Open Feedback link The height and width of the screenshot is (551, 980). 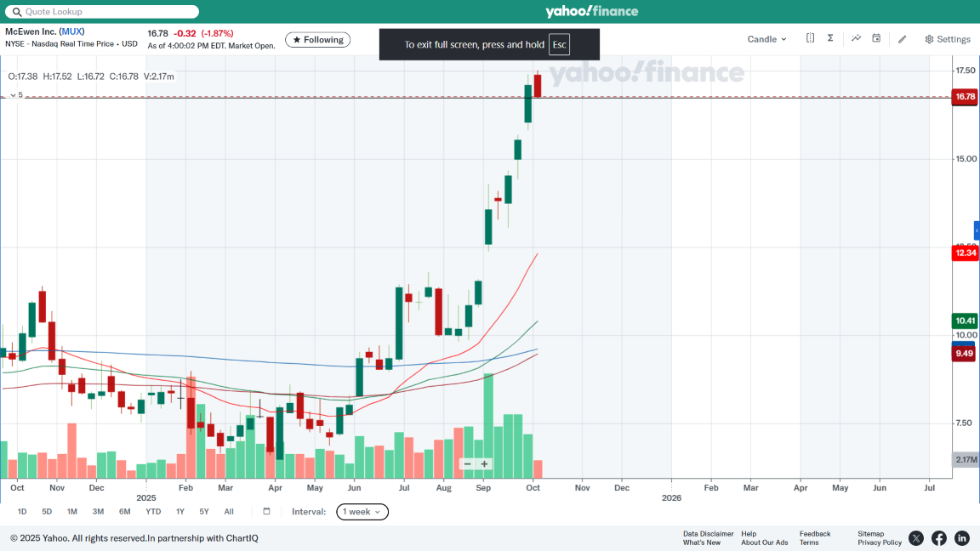click(815, 533)
